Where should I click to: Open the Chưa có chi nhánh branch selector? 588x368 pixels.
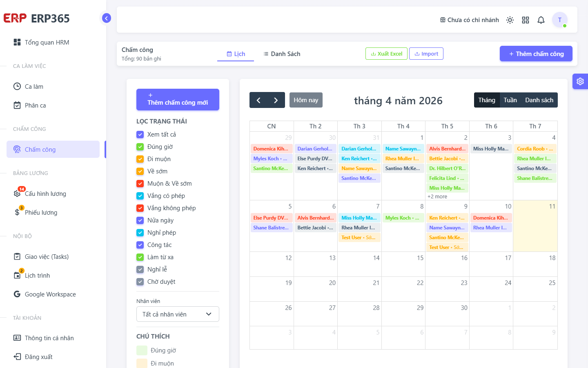click(x=469, y=20)
